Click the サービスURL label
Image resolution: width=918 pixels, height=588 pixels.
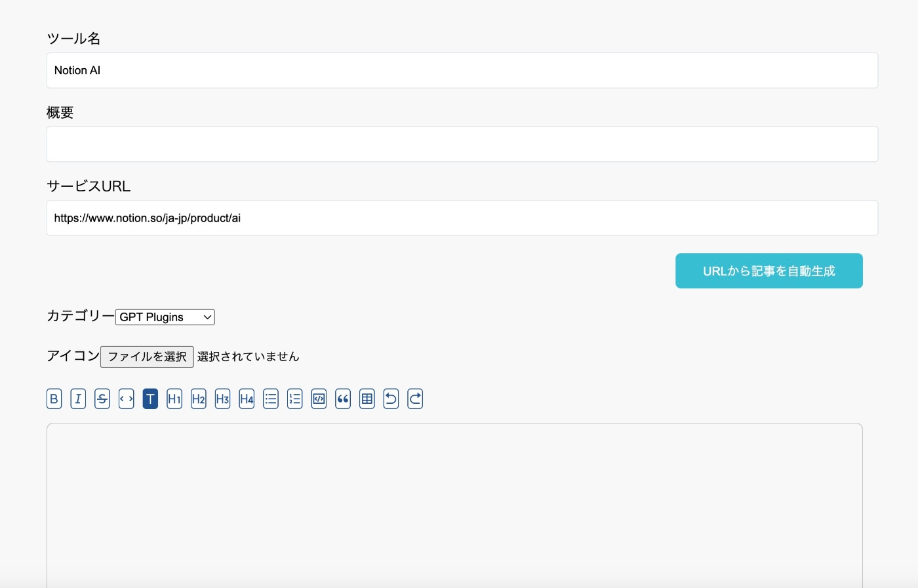pos(89,186)
